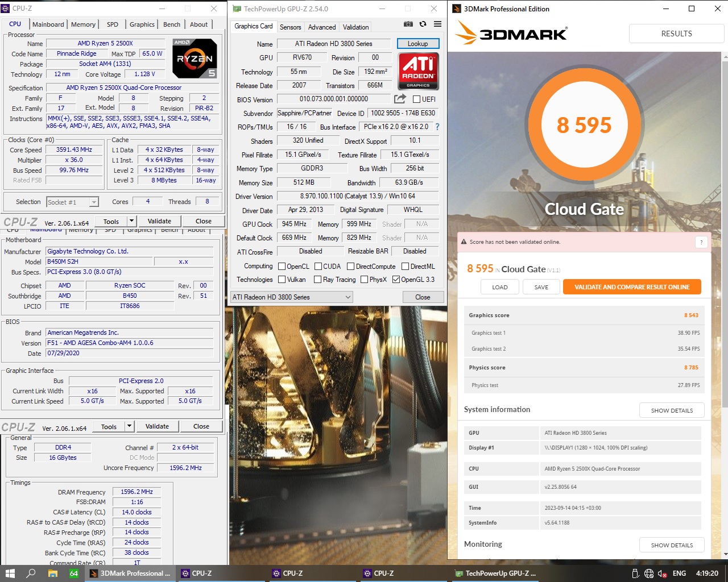This screenshot has height=582, width=728.
Task: Open the Windows Start menu
Action: [x=10, y=573]
